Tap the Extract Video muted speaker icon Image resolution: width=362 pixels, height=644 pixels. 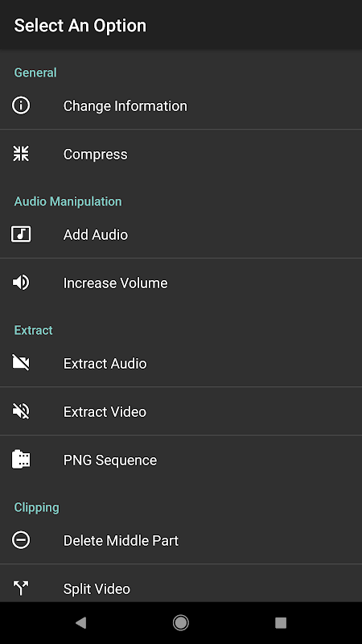click(21, 411)
